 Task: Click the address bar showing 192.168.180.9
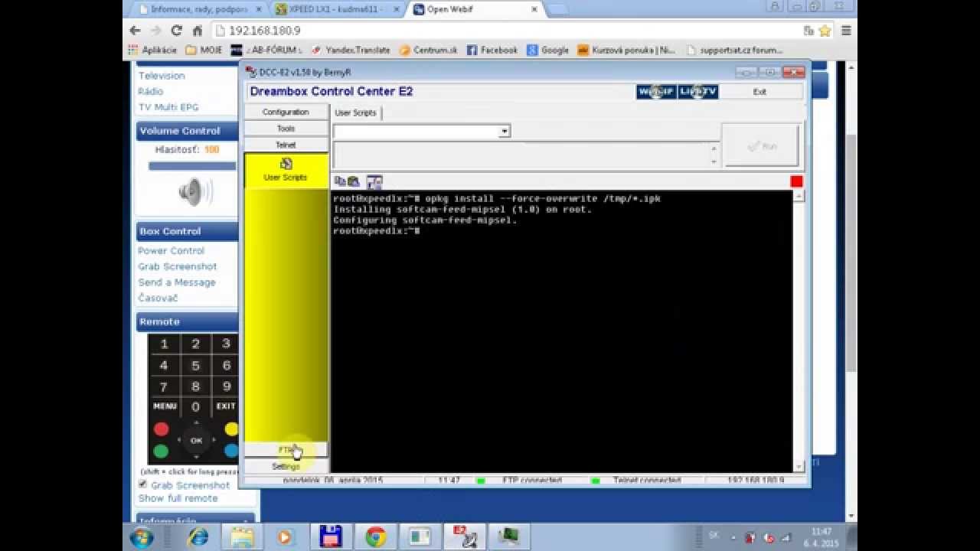click(x=505, y=31)
